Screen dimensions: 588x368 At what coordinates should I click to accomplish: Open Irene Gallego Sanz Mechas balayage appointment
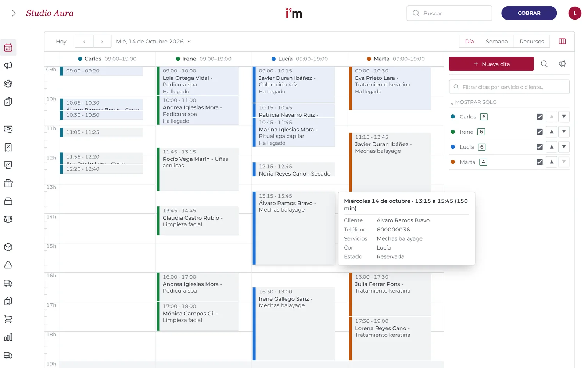[x=294, y=324]
